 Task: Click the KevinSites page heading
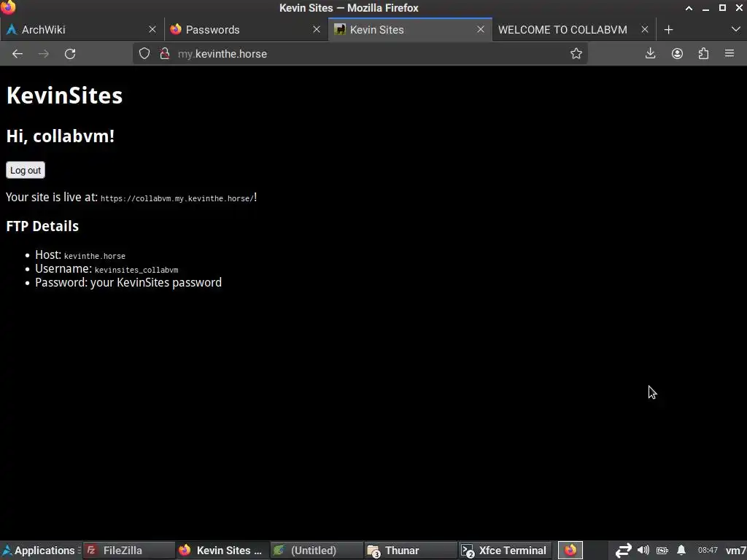pos(64,96)
